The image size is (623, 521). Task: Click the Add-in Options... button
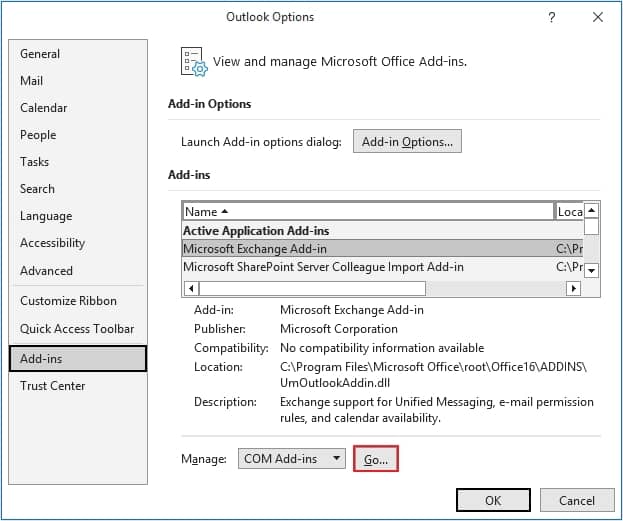407,141
